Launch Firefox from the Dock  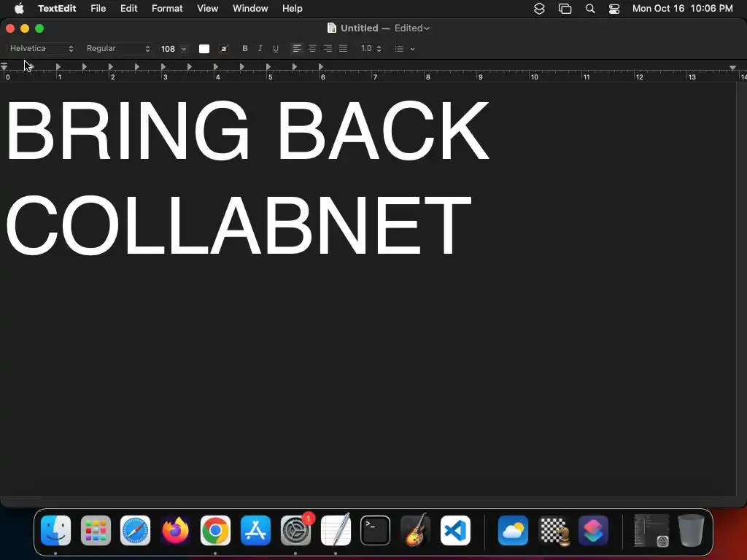pos(175,531)
